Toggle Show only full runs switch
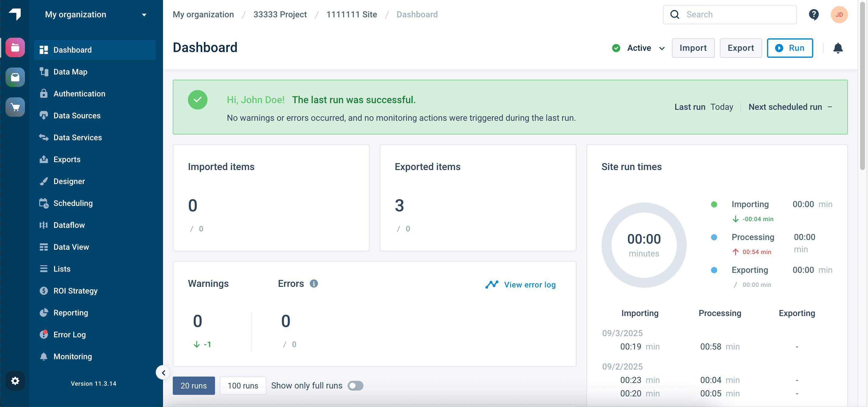868x407 pixels. tap(355, 385)
